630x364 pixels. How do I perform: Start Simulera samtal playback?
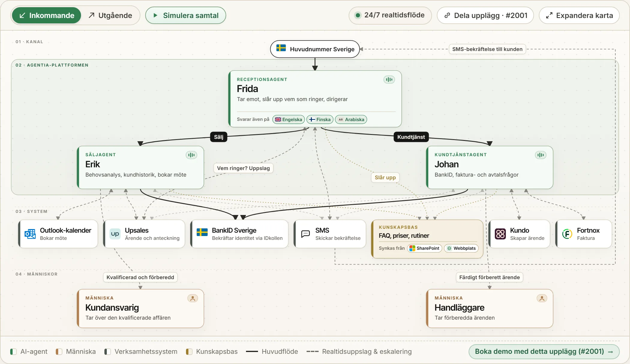(x=186, y=15)
